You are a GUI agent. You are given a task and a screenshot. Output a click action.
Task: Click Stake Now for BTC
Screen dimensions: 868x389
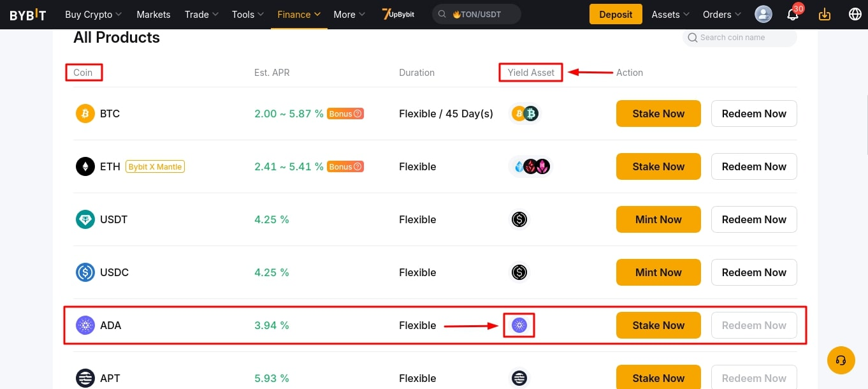[658, 114]
